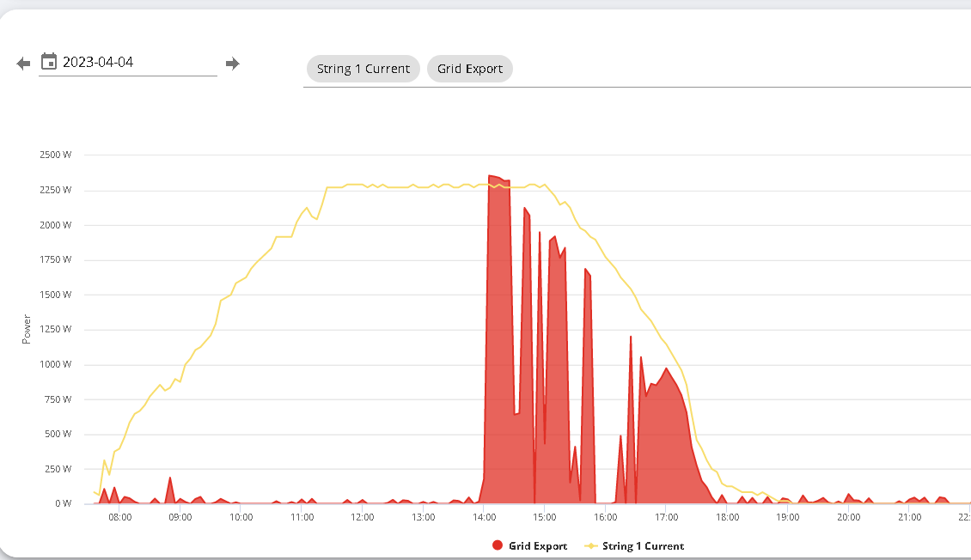The image size is (971, 560).
Task: Click the 18:00 time axis label
Action: pos(727,517)
